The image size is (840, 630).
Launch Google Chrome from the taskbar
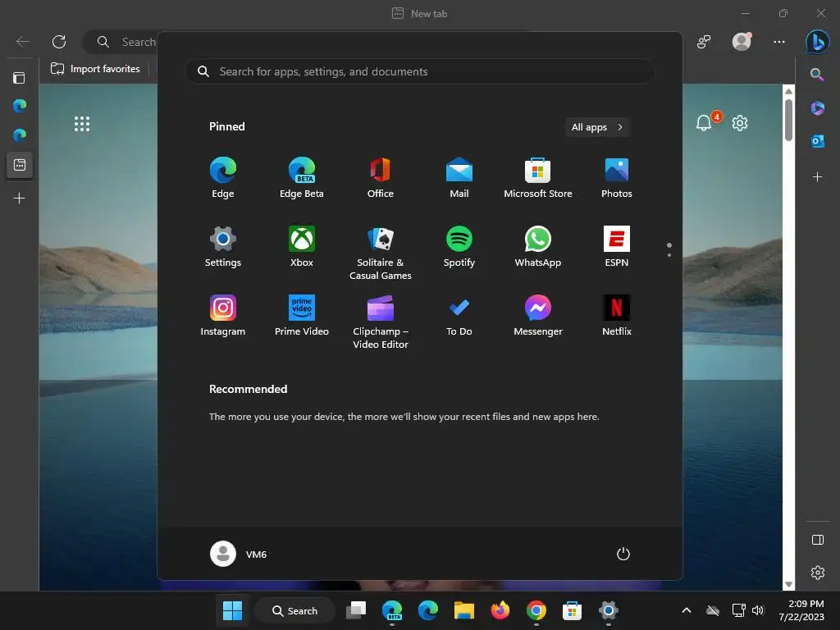[x=536, y=610]
